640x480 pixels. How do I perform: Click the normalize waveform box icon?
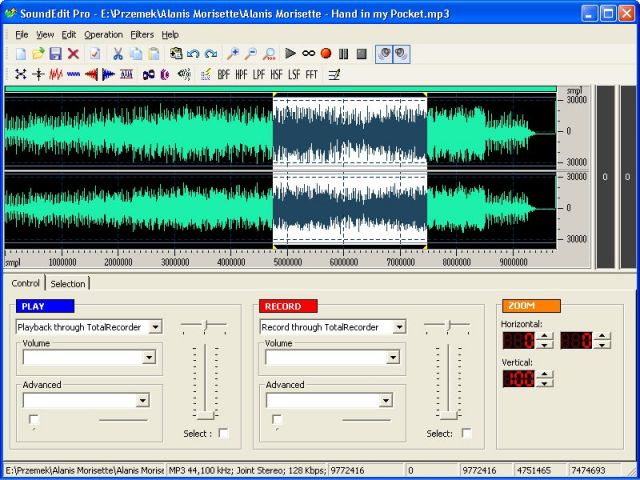point(127,74)
